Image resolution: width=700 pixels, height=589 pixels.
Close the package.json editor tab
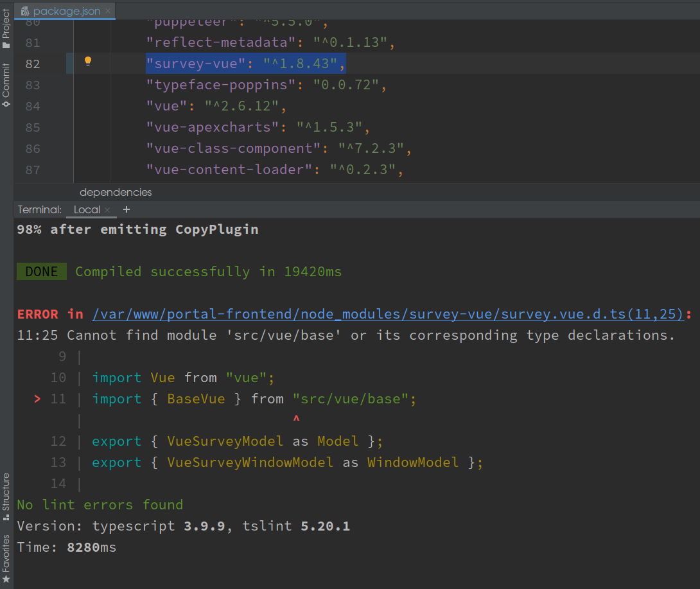[107, 11]
